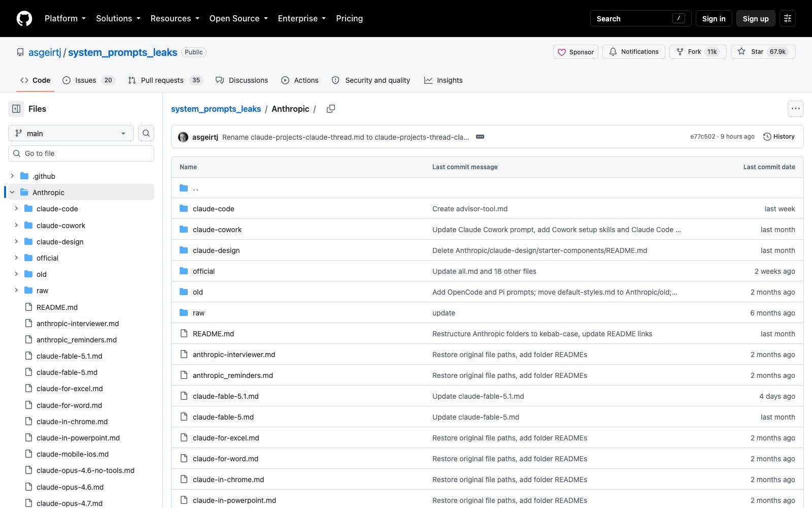The image size is (812, 508).
Task: Click the claude-code folder icon in the file list
Action: [x=184, y=209]
